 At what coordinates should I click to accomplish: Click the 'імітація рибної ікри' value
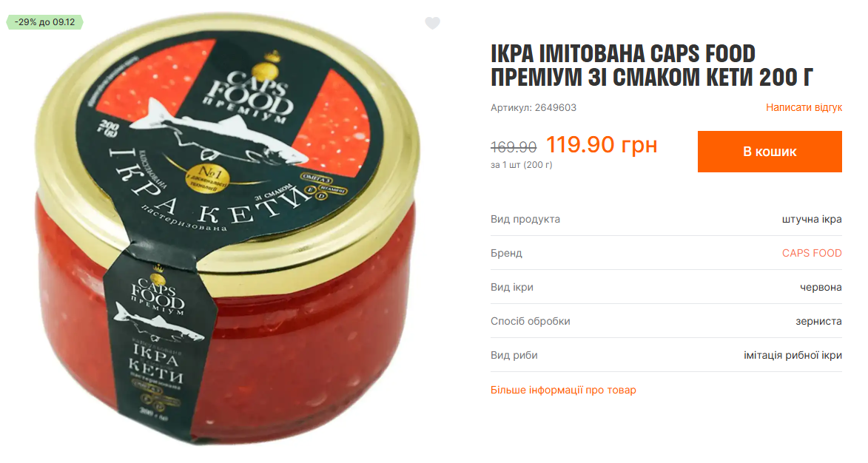793,355
